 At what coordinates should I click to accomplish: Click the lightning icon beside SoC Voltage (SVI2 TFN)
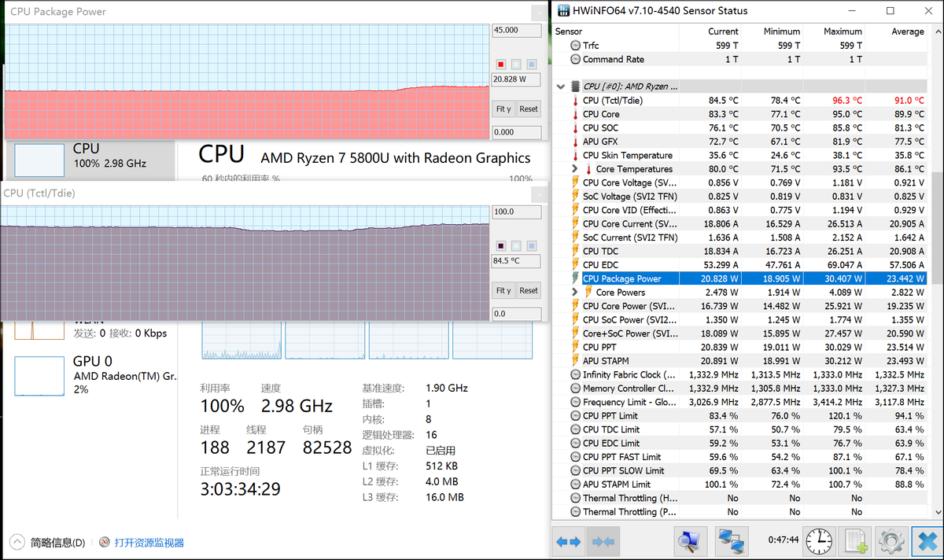pos(575,197)
